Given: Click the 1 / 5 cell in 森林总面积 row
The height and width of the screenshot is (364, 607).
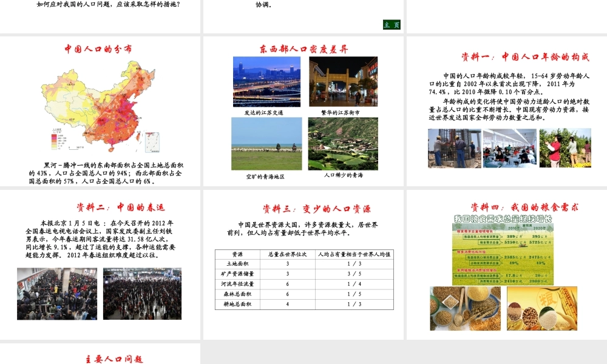Looking at the screenshot, I should pyautogui.click(x=354, y=294).
